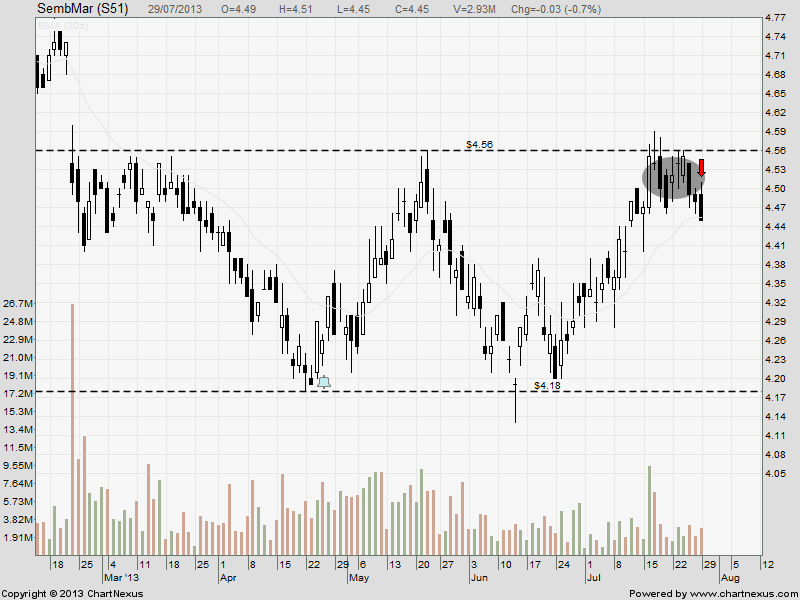Select the May month label on axis
800x600 pixels.
(358, 578)
